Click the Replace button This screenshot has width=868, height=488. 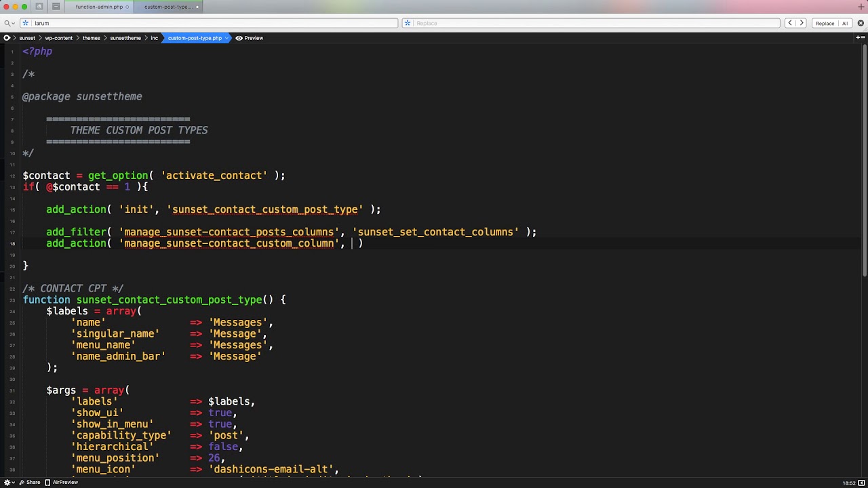pos(825,23)
